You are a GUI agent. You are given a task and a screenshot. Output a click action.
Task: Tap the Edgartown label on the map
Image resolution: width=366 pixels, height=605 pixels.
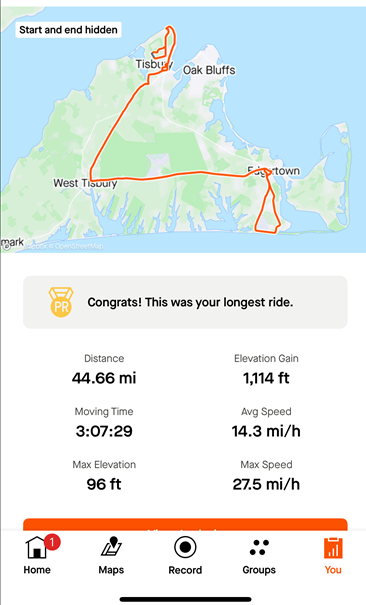(x=273, y=171)
